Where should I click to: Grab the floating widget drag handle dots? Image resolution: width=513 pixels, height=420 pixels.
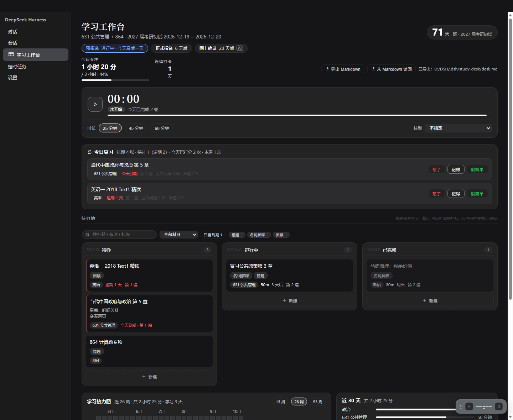pyautogui.click(x=461, y=406)
